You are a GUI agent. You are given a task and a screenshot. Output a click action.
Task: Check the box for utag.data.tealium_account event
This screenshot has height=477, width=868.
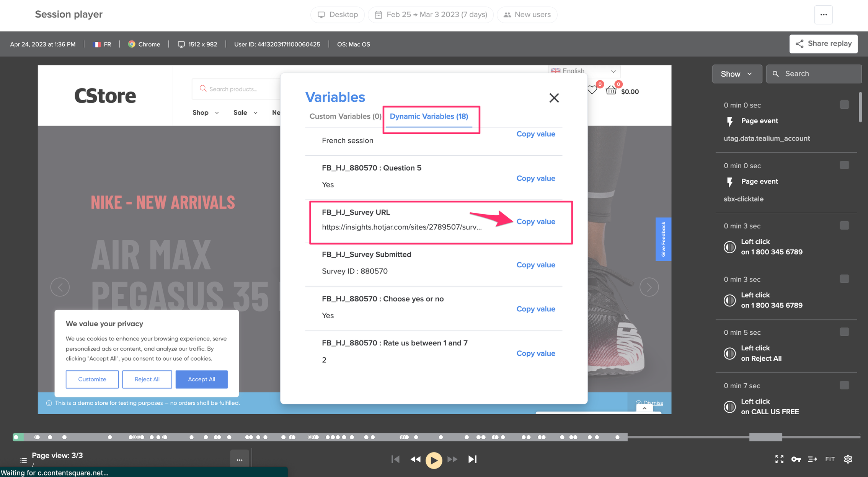pyautogui.click(x=844, y=105)
